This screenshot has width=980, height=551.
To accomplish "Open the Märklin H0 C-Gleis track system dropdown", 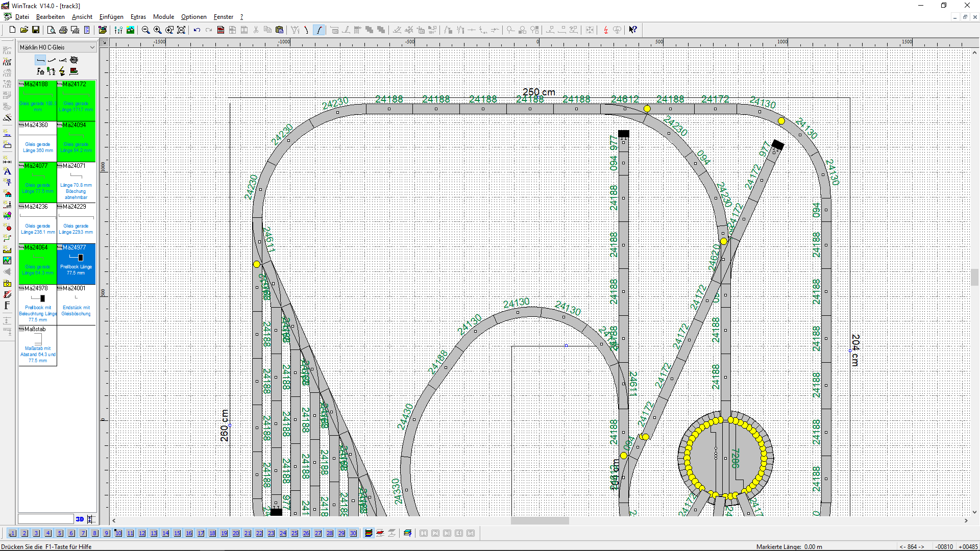I will tap(57, 47).
